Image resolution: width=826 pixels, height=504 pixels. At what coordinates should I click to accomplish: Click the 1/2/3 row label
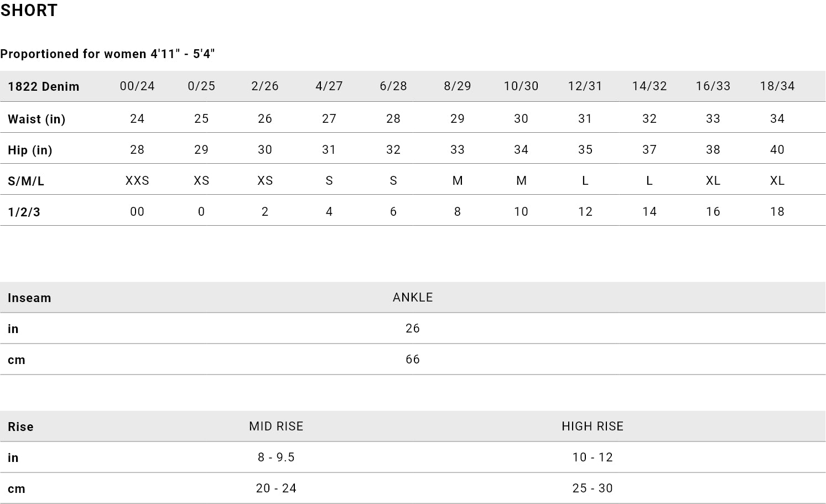click(24, 212)
